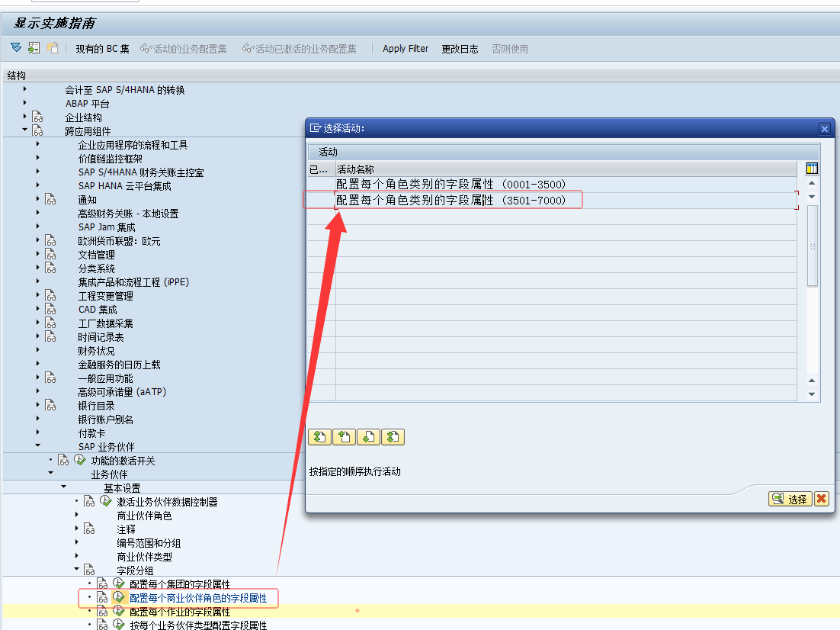
Task: Expand the 商业伙伴角色 tree node
Action: [76, 515]
